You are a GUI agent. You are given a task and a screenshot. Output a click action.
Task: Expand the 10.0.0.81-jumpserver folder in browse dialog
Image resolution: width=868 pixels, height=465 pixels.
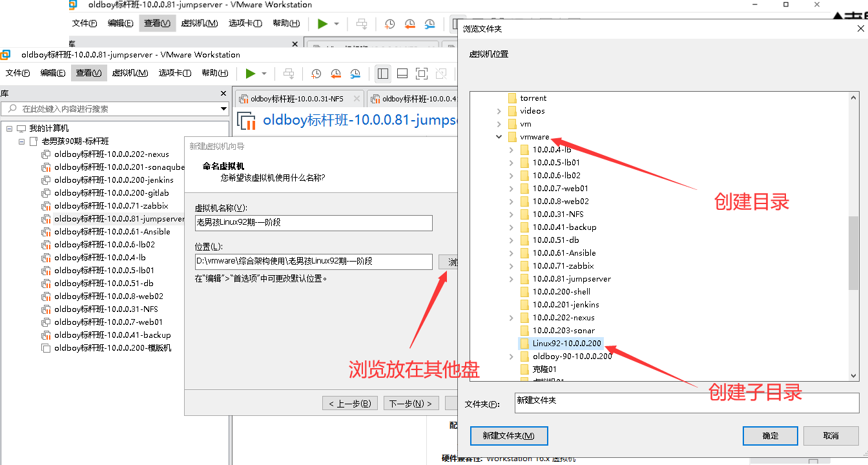511,279
